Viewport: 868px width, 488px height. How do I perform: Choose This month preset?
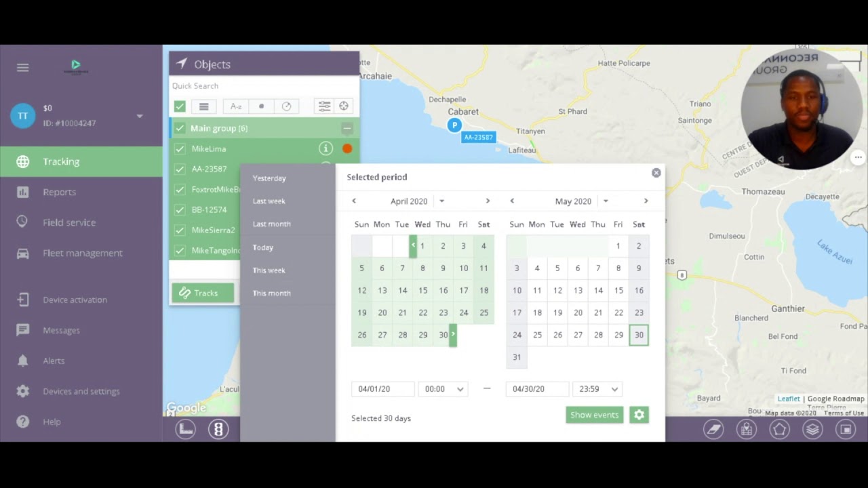click(272, 293)
